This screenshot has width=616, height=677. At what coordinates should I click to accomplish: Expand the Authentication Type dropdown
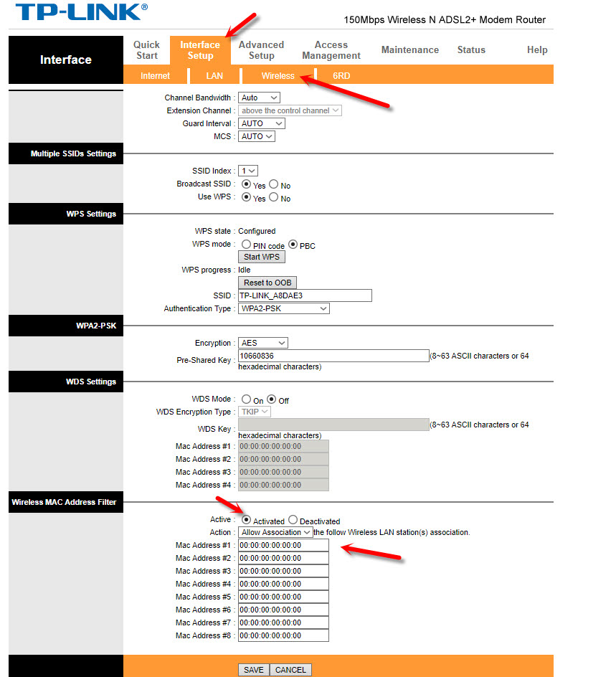point(283,308)
